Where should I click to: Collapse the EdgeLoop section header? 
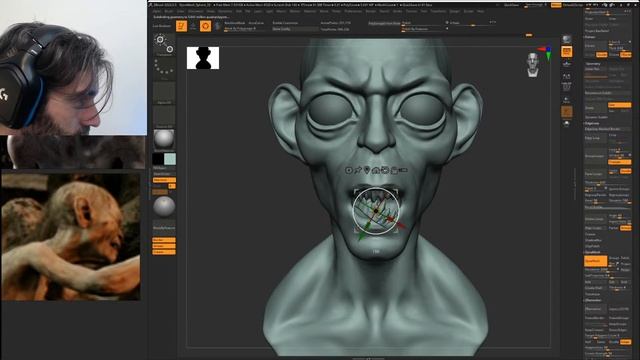(x=592, y=123)
